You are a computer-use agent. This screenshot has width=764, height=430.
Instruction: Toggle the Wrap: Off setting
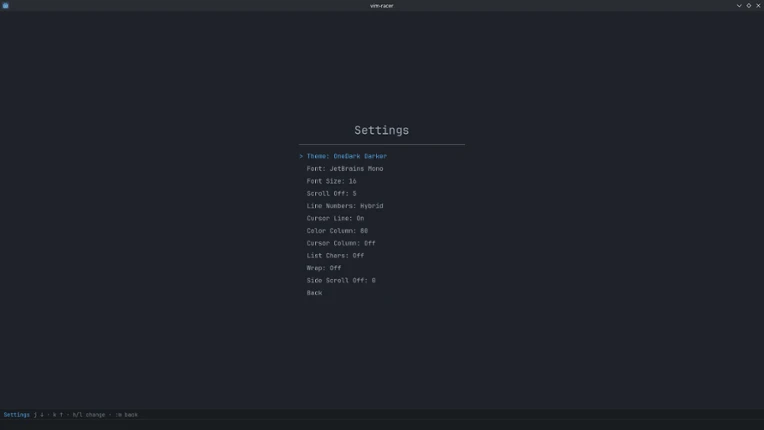point(324,268)
